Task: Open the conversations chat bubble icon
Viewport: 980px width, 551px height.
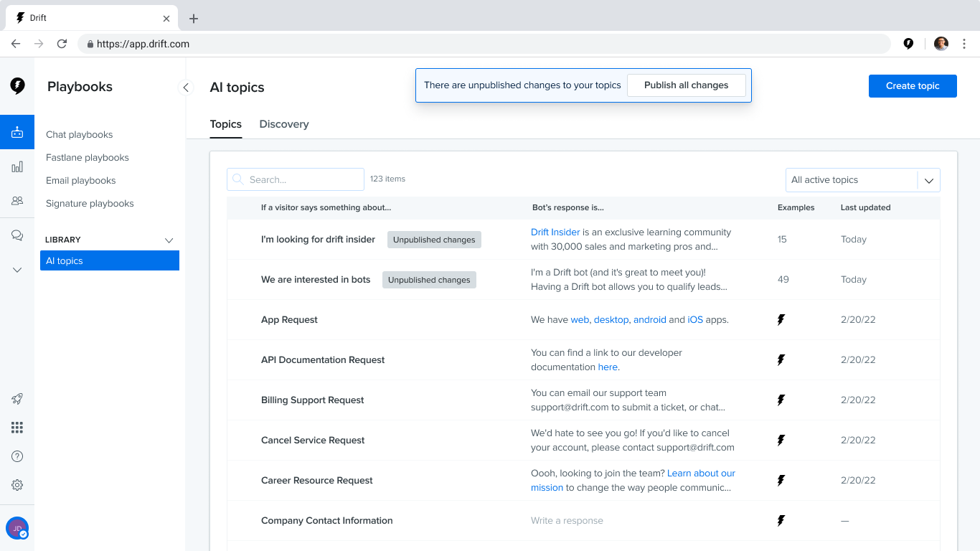Action: (17, 235)
